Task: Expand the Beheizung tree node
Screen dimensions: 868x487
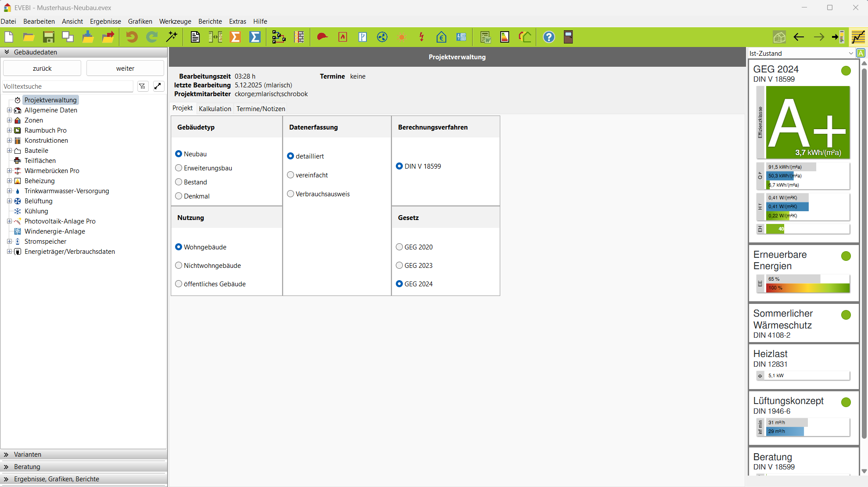Action: point(9,181)
